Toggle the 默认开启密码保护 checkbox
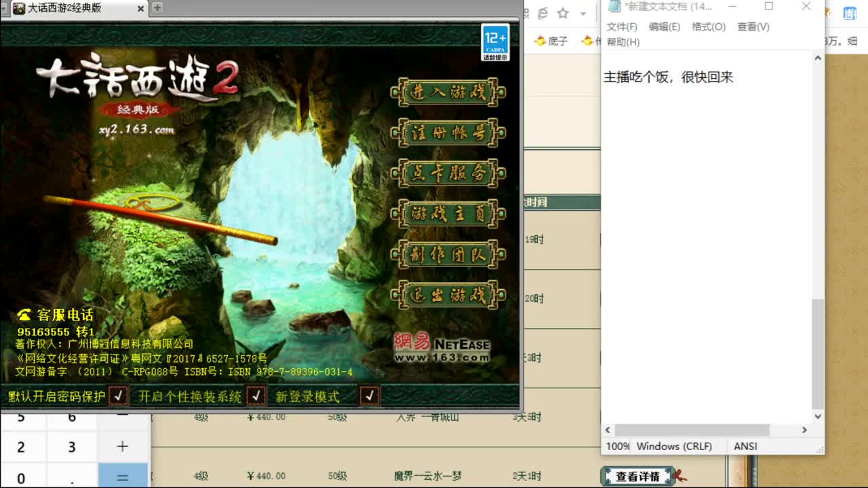Image resolution: width=868 pixels, height=488 pixels. (x=118, y=395)
